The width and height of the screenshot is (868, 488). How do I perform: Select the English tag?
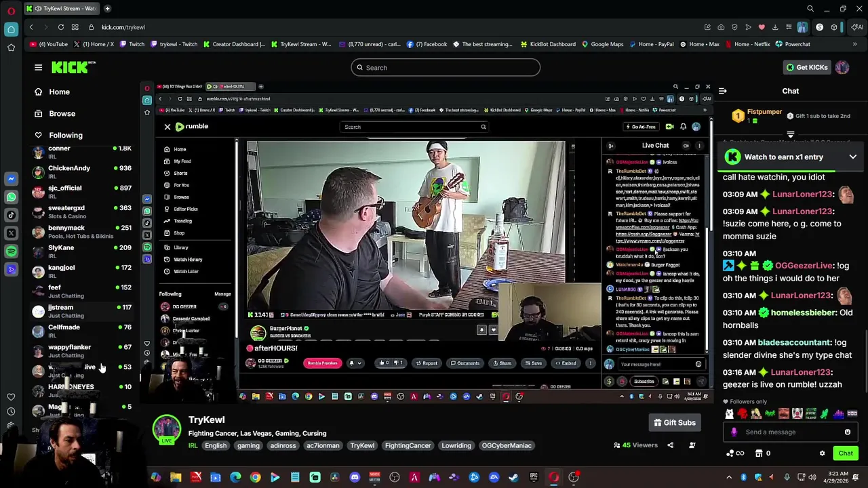pos(216,445)
